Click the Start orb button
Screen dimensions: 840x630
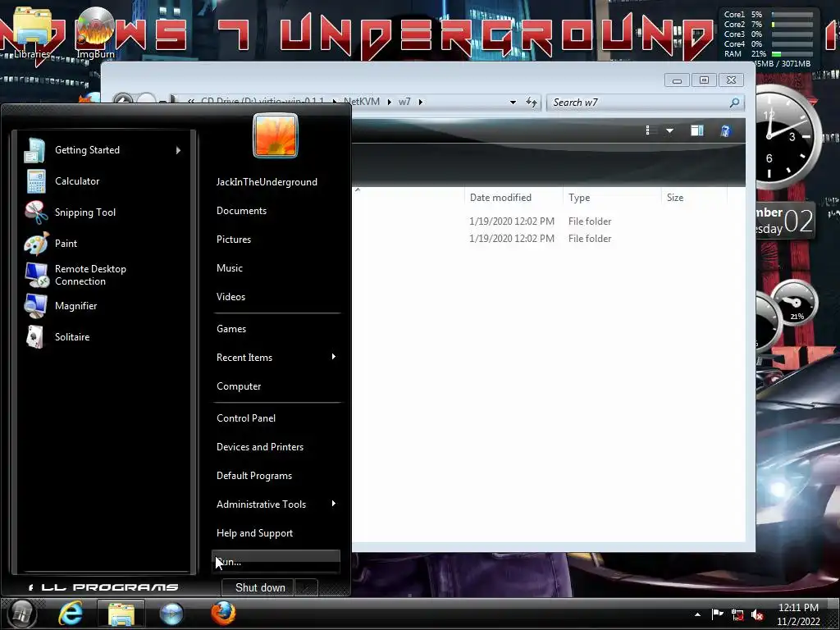(x=21, y=614)
